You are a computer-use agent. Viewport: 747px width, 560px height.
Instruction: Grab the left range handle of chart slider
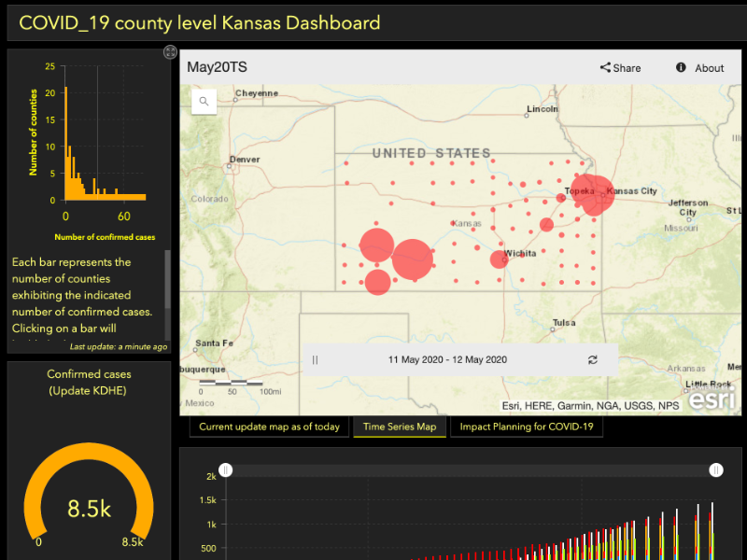(x=226, y=470)
